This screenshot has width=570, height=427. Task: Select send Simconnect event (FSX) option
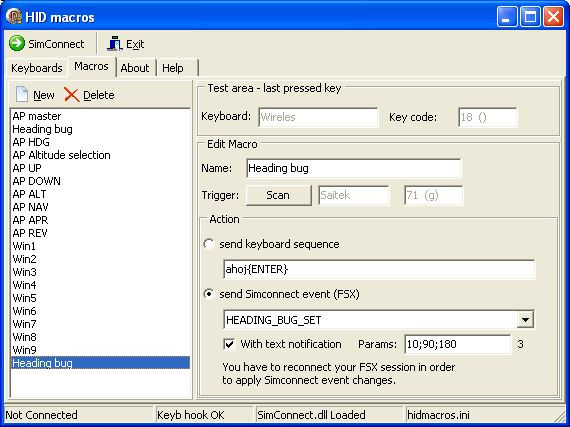[x=209, y=294]
